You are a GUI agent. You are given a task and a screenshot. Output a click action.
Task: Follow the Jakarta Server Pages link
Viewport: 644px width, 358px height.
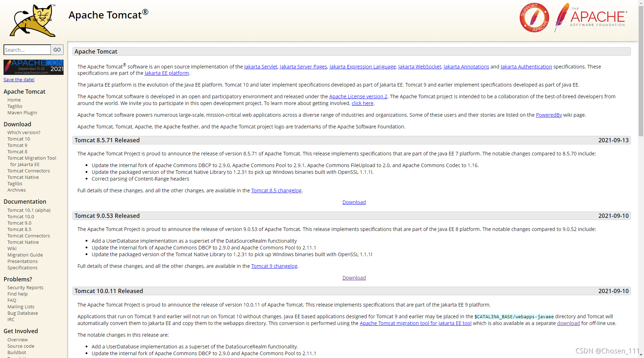[x=303, y=67]
